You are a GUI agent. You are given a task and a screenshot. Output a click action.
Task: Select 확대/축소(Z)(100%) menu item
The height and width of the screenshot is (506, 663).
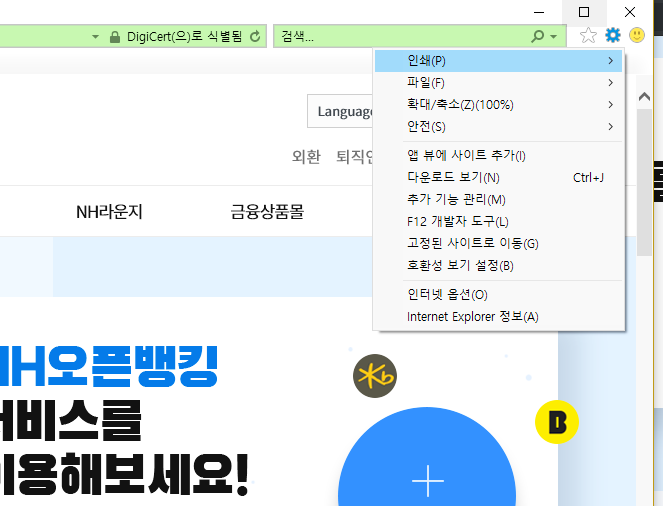point(499,105)
